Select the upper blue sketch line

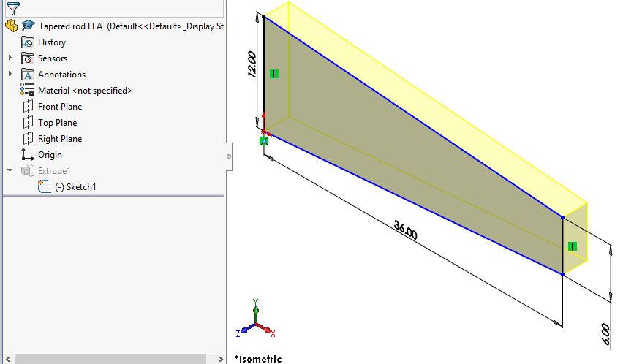point(413,117)
